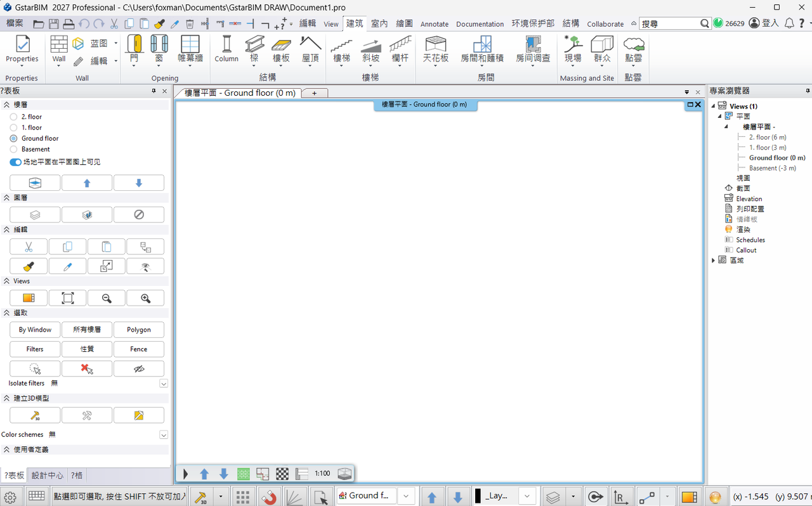Viewport: 812px width, 506px height.
Task: Open the Ground floor dropdown in status bar
Action: (x=406, y=496)
